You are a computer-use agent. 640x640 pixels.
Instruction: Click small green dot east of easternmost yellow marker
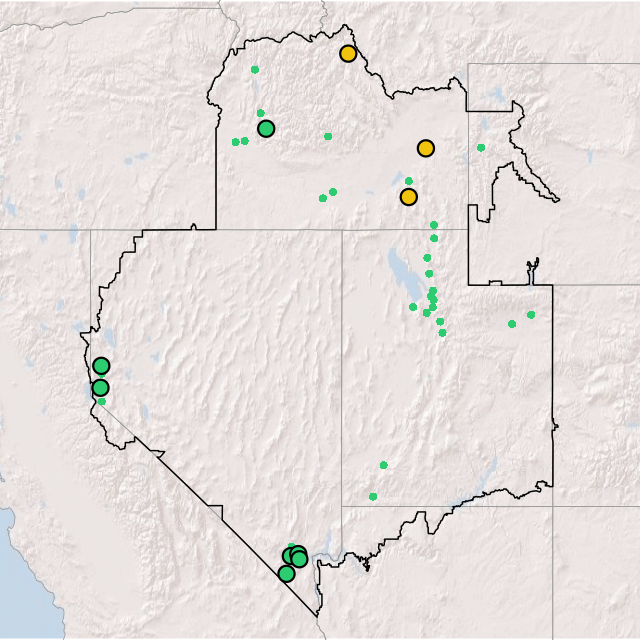(481, 148)
